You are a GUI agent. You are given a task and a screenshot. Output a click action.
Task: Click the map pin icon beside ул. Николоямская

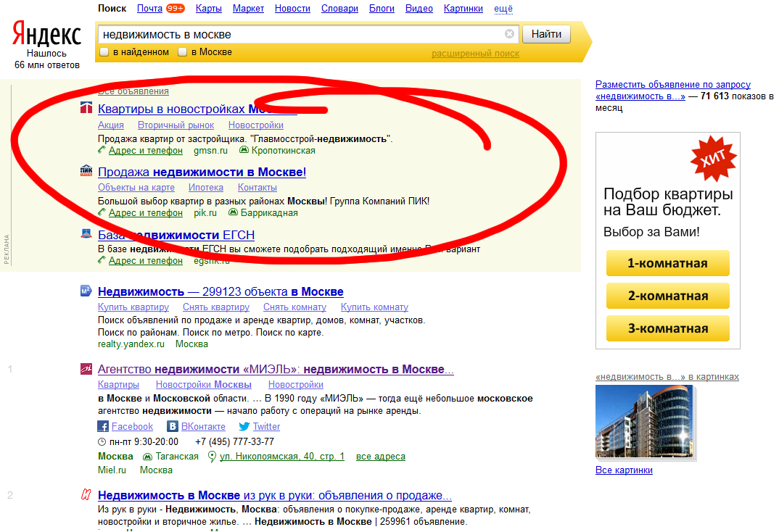pyautogui.click(x=212, y=456)
